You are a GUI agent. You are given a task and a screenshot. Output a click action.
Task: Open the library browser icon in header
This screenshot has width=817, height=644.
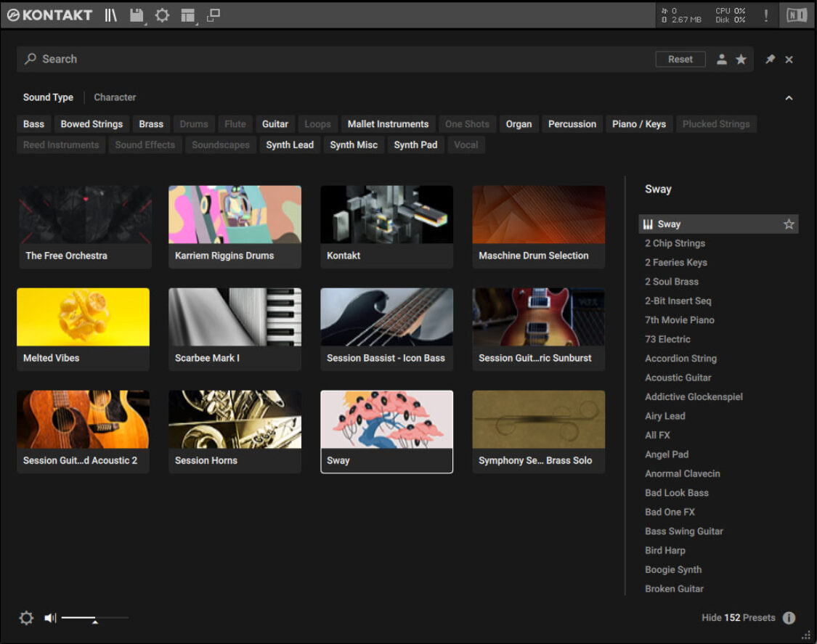tap(110, 15)
